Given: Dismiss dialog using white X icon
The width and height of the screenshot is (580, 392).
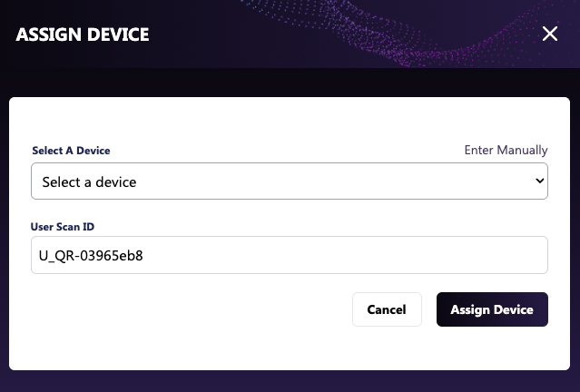Looking at the screenshot, I should pos(549,34).
